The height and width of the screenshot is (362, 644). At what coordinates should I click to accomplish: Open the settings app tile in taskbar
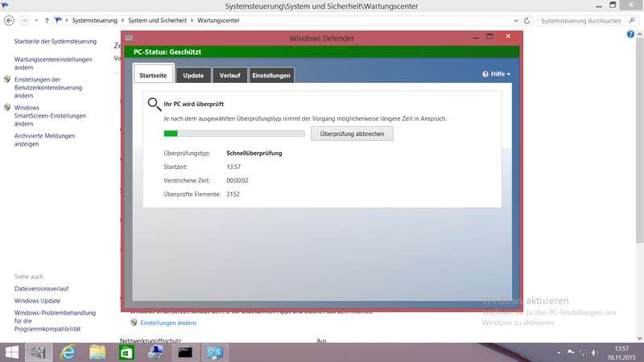[39, 352]
